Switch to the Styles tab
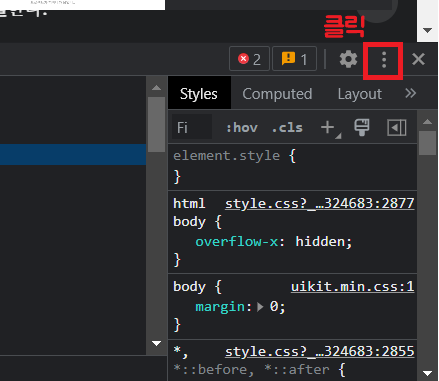Image resolution: width=439 pixels, height=381 pixels. click(x=199, y=93)
